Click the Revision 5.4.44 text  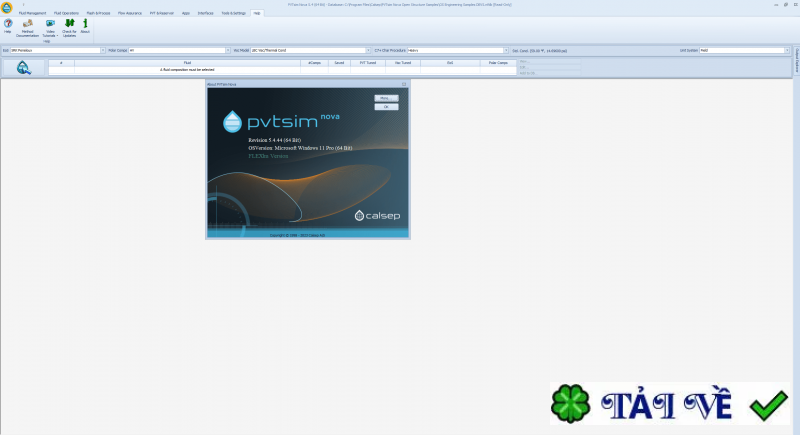pos(274,140)
